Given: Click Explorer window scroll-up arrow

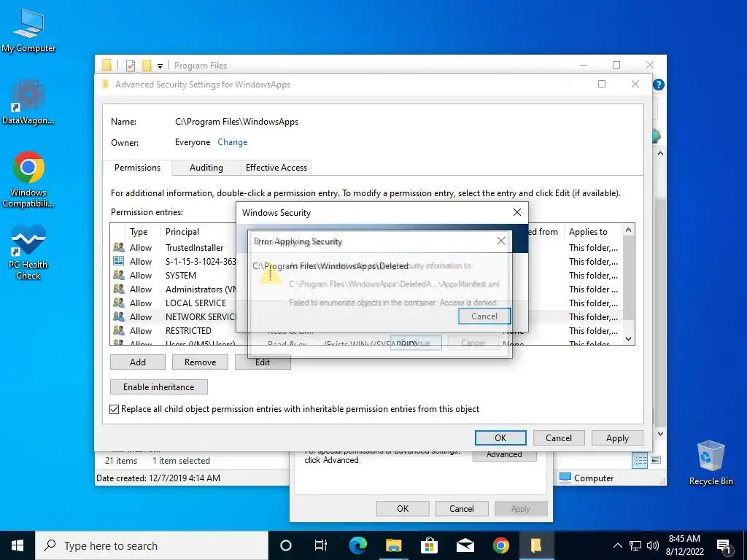Looking at the screenshot, I should click(x=660, y=154).
